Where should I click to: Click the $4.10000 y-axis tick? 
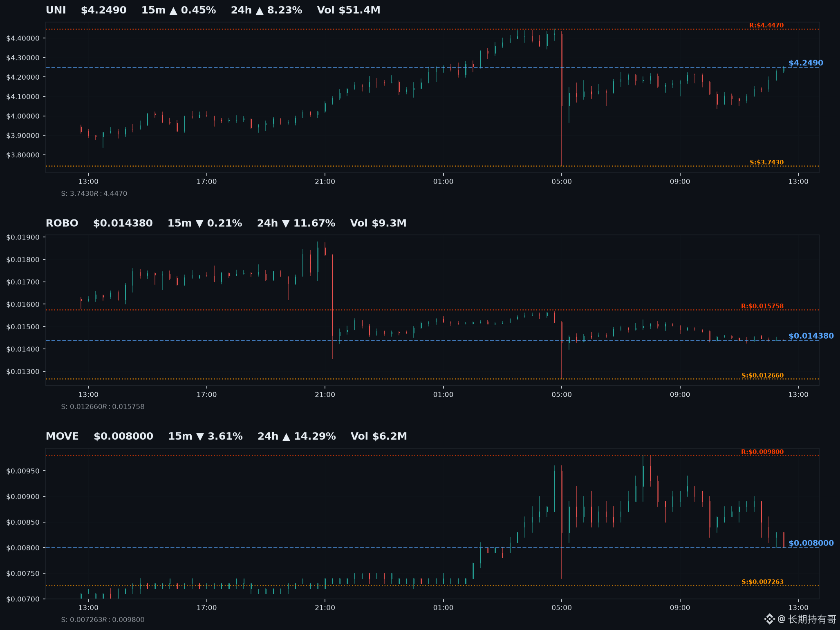coord(23,97)
